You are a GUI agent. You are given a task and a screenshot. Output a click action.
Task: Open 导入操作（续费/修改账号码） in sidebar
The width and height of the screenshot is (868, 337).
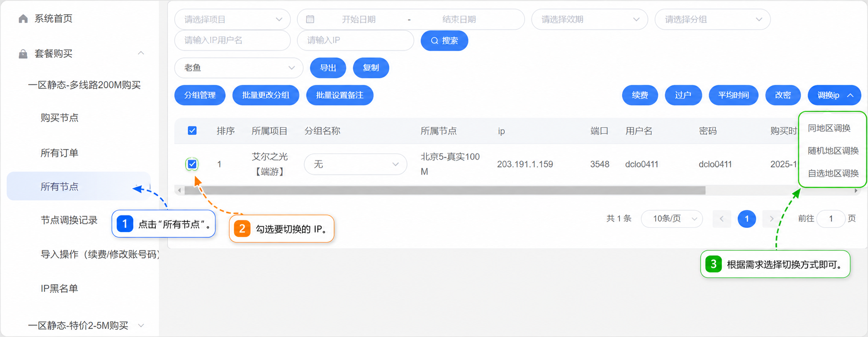(x=100, y=255)
